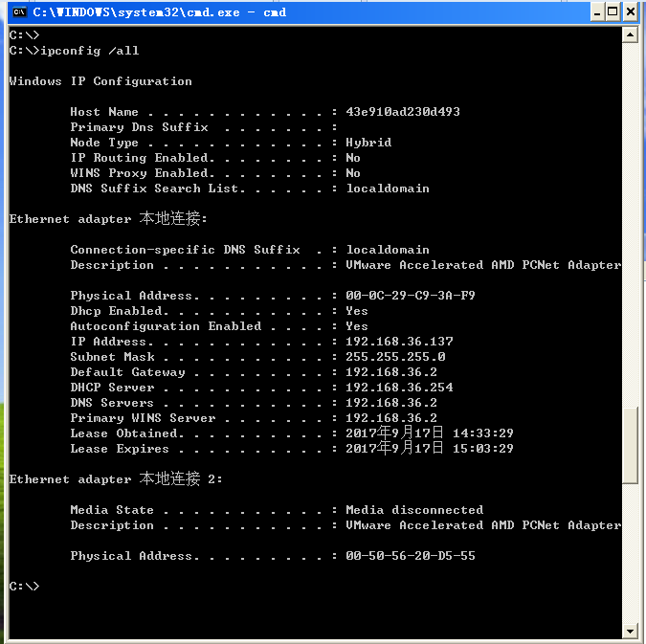Viewport: 646px width, 644px height.
Task: Click the DHCP Server value 192.168.36.254
Action: coord(399,388)
